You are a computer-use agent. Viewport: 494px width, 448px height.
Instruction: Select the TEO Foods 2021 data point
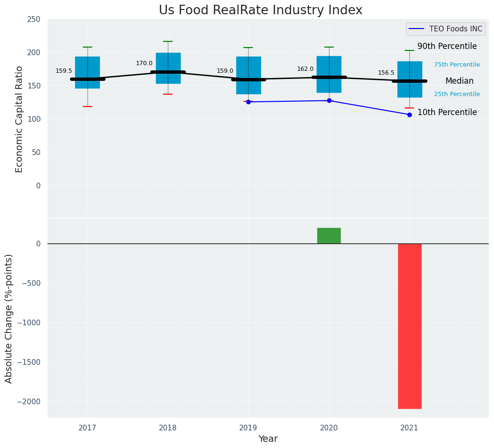409,115
